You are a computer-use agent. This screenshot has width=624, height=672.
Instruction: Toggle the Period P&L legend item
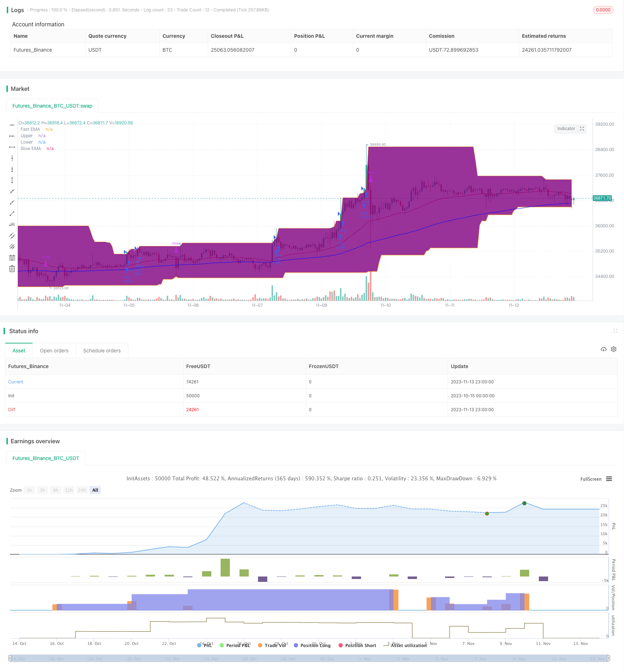click(235, 645)
